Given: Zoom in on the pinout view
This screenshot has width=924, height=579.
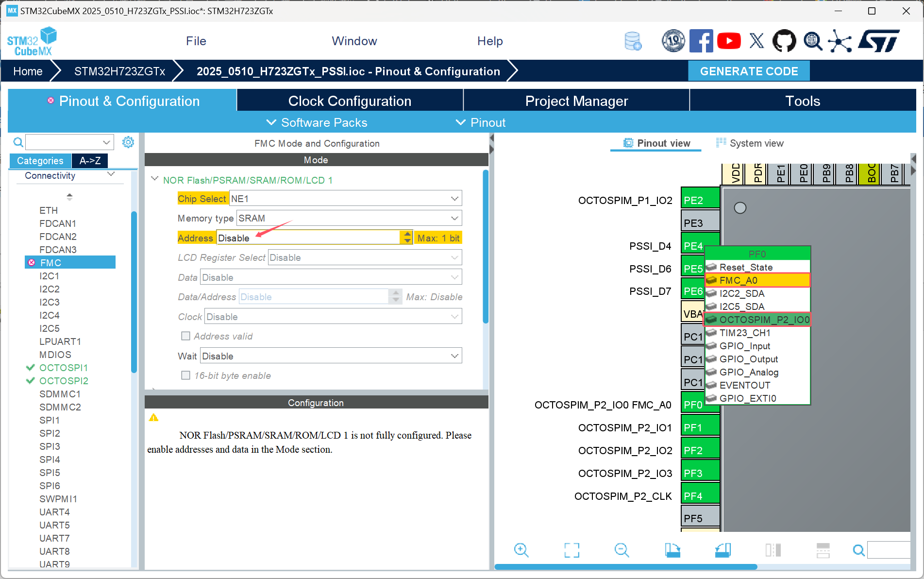Looking at the screenshot, I should click(x=521, y=550).
